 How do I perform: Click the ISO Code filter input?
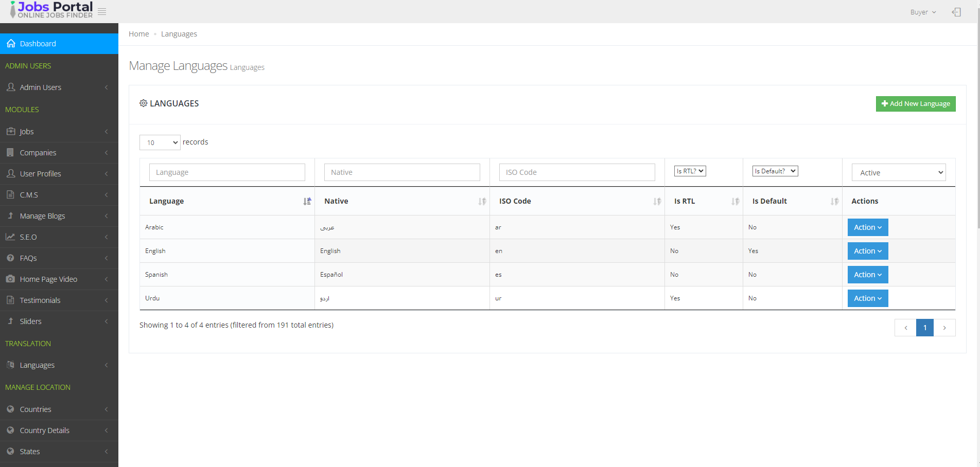[x=576, y=172]
